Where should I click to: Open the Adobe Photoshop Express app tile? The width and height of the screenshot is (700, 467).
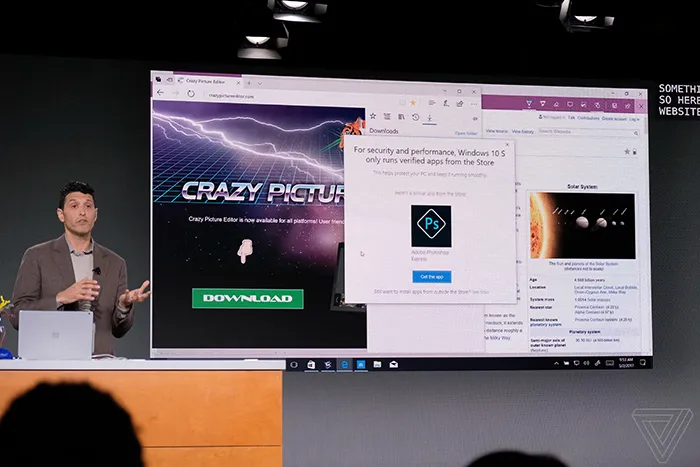431,226
